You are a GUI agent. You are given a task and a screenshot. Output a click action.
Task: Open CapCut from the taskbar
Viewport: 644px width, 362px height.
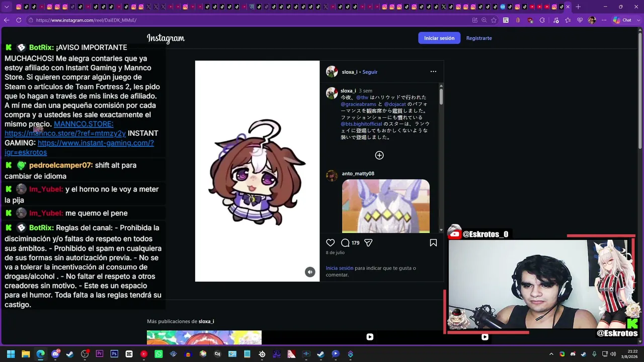point(129,354)
